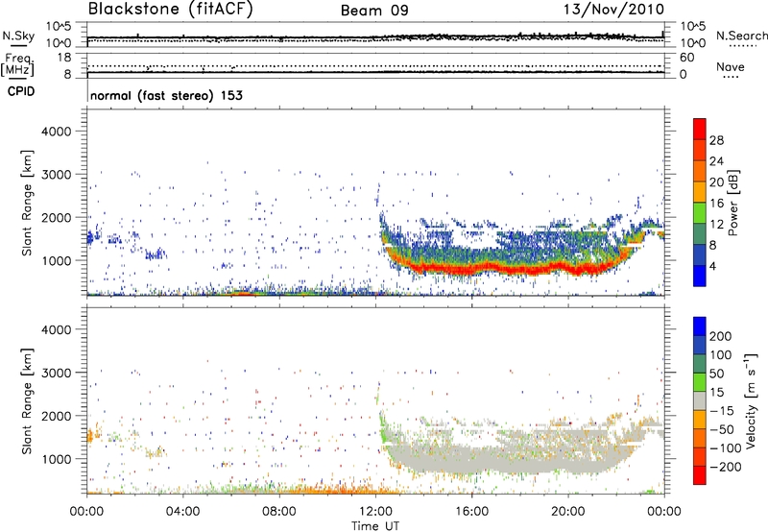Click the 'CPID' label
This screenshot has width=768, height=532.
tap(21, 91)
